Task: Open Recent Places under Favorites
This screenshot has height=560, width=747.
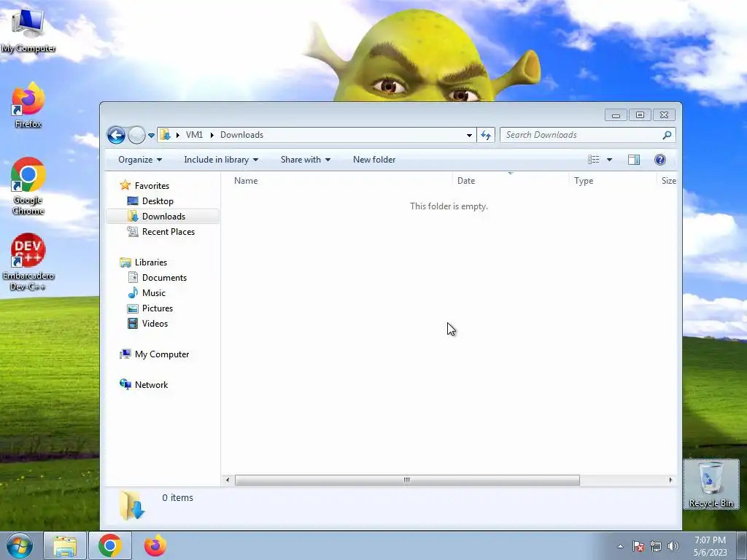Action: tap(168, 231)
